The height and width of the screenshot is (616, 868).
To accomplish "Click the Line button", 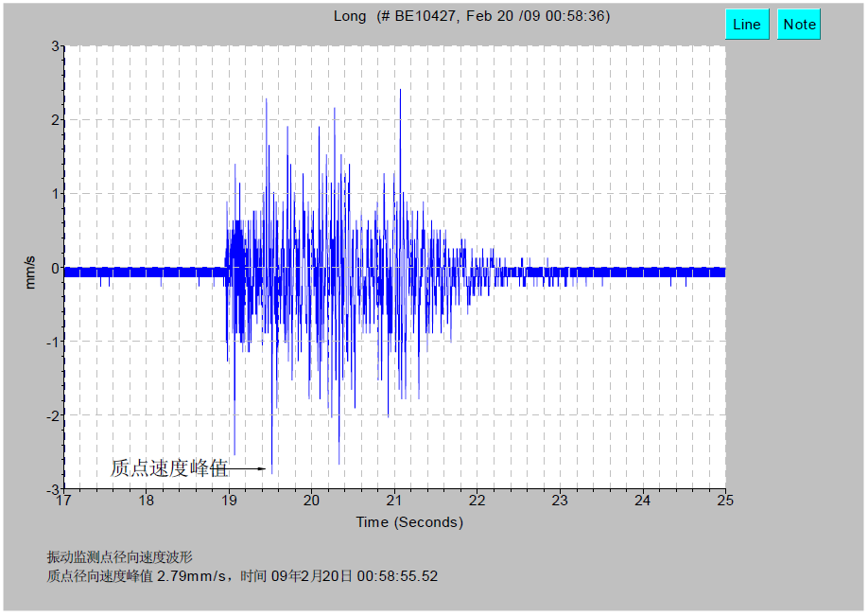I will pyautogui.click(x=746, y=25).
